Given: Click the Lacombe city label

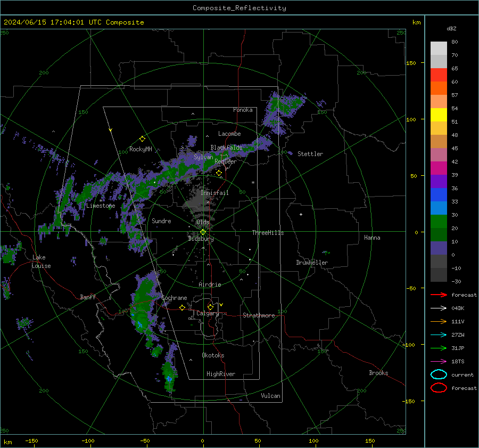Looking at the screenshot, I should click(x=229, y=134).
